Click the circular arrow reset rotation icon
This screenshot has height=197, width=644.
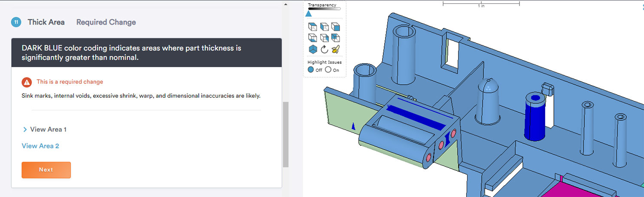coord(324,49)
